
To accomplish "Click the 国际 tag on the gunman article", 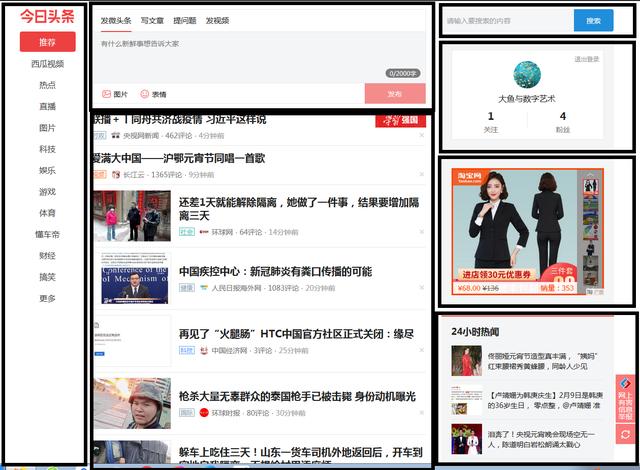I will pyautogui.click(x=187, y=413).
